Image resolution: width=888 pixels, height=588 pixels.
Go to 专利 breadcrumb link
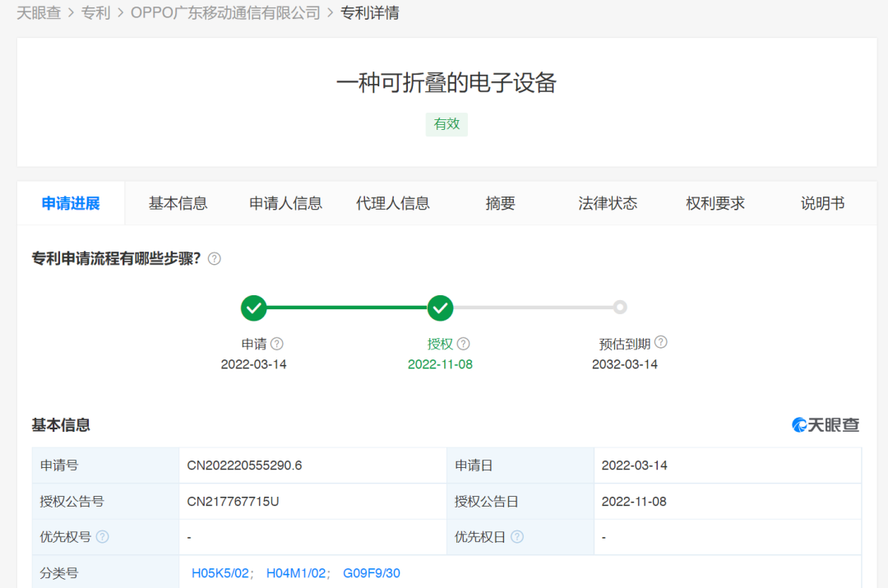click(x=95, y=12)
